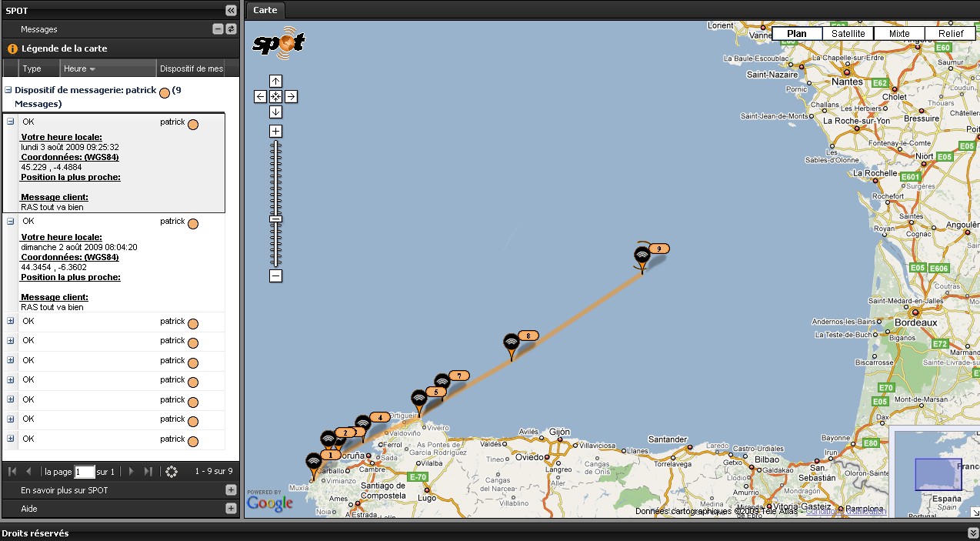The width and height of the screenshot is (980, 541).
Task: Click the zoom slider handle
Action: tap(275, 219)
